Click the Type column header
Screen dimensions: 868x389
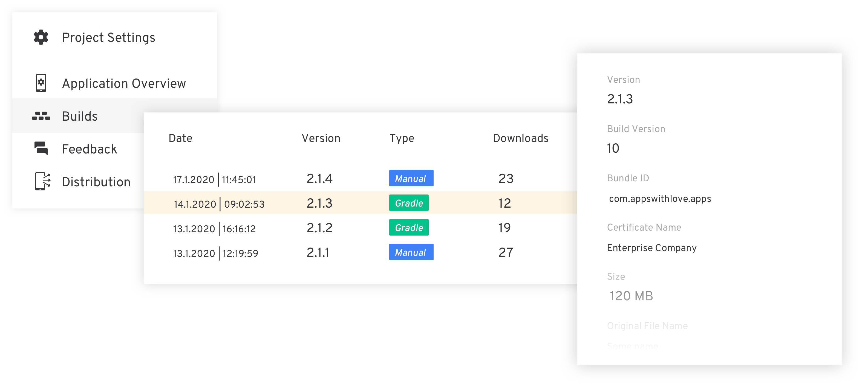click(402, 138)
